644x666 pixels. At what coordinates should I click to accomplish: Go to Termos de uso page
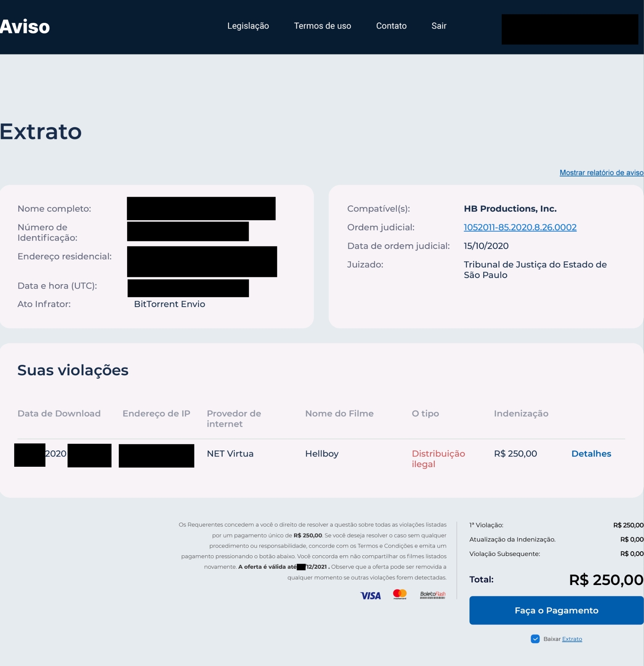(322, 26)
